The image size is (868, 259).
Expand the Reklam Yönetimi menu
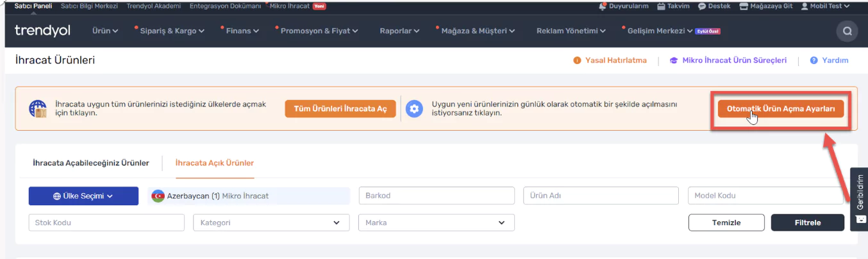click(571, 31)
